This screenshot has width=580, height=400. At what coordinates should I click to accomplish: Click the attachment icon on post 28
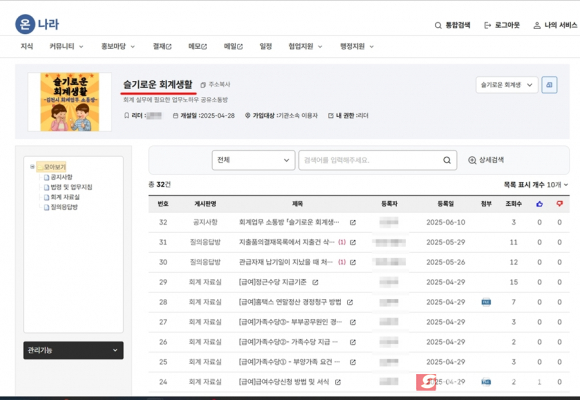pyautogui.click(x=486, y=302)
